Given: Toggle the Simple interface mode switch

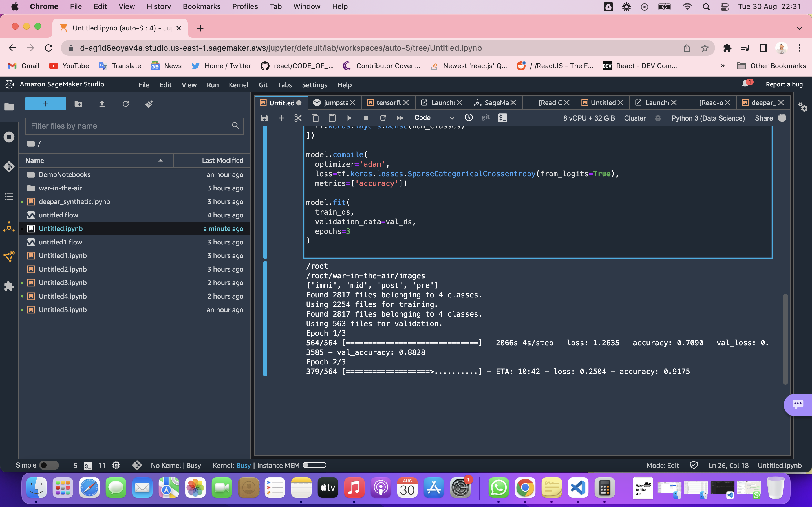Looking at the screenshot, I should pyautogui.click(x=49, y=465).
